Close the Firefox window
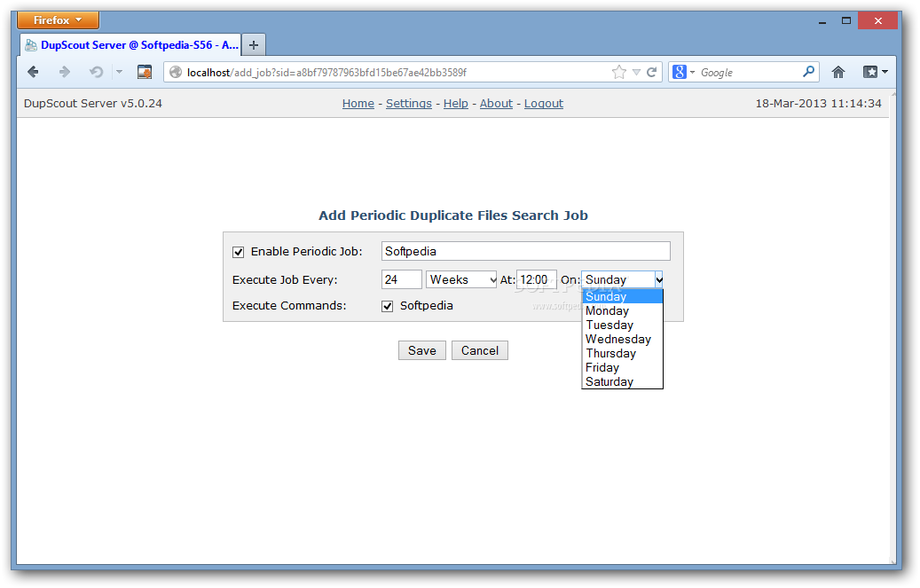The image size is (920, 588). (877, 20)
